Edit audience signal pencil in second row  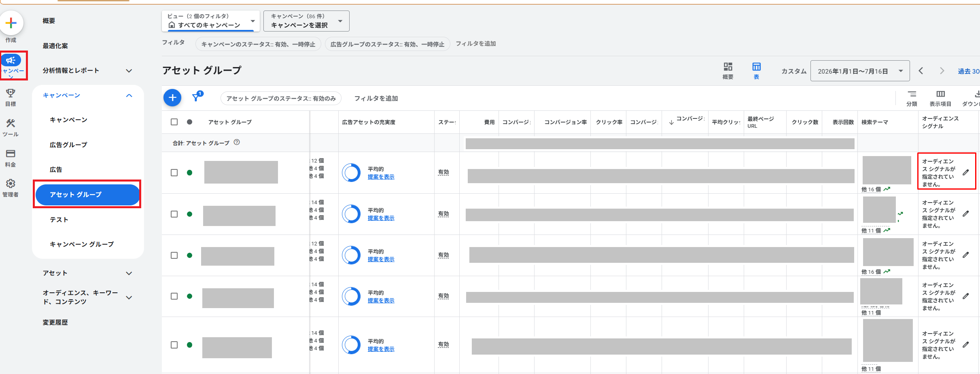point(966,213)
